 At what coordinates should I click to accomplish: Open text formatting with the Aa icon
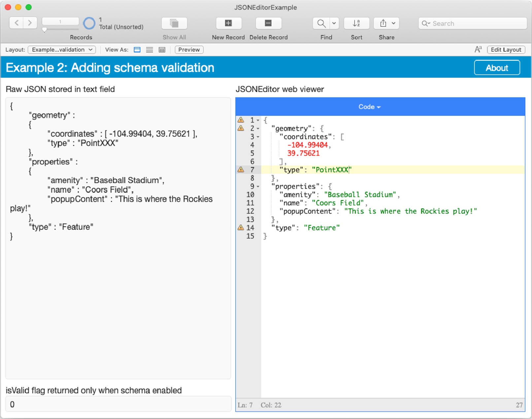coord(478,49)
